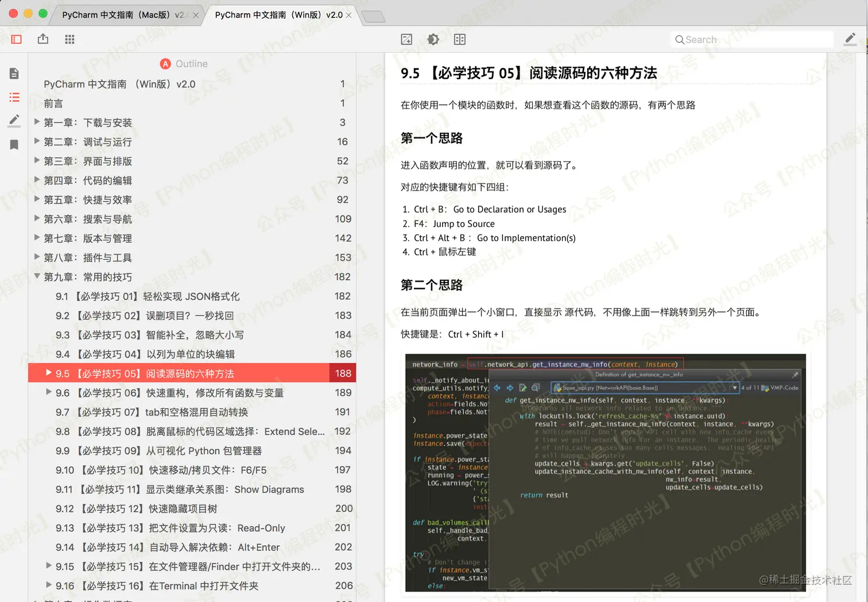Click heading 第一个思路 in document
The image size is (868, 602).
click(432, 138)
